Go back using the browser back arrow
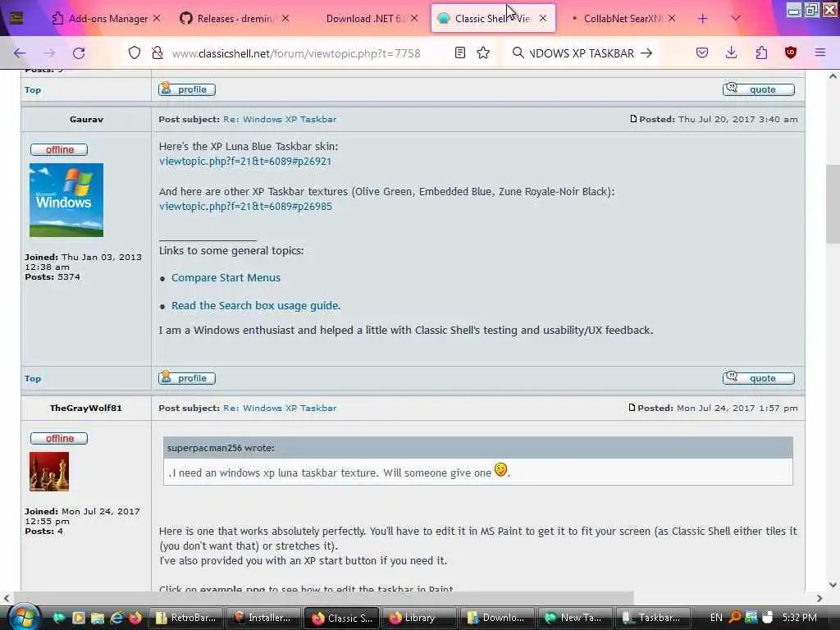The height and width of the screenshot is (630, 840). click(20, 53)
